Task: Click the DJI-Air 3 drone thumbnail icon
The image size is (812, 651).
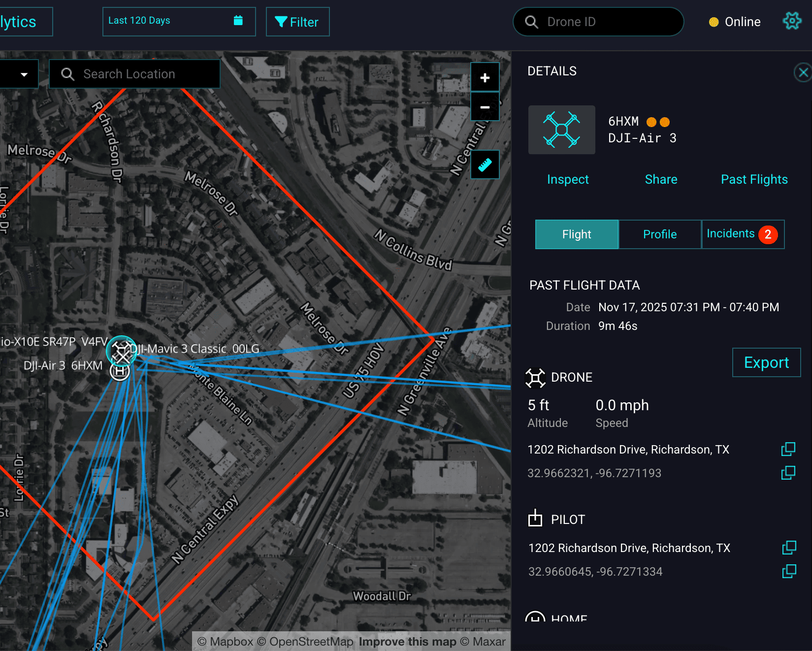Action: click(561, 130)
